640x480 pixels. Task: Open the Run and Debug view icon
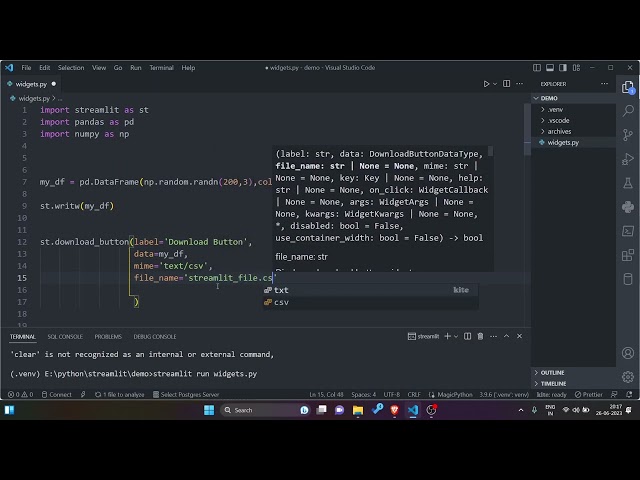click(628, 159)
